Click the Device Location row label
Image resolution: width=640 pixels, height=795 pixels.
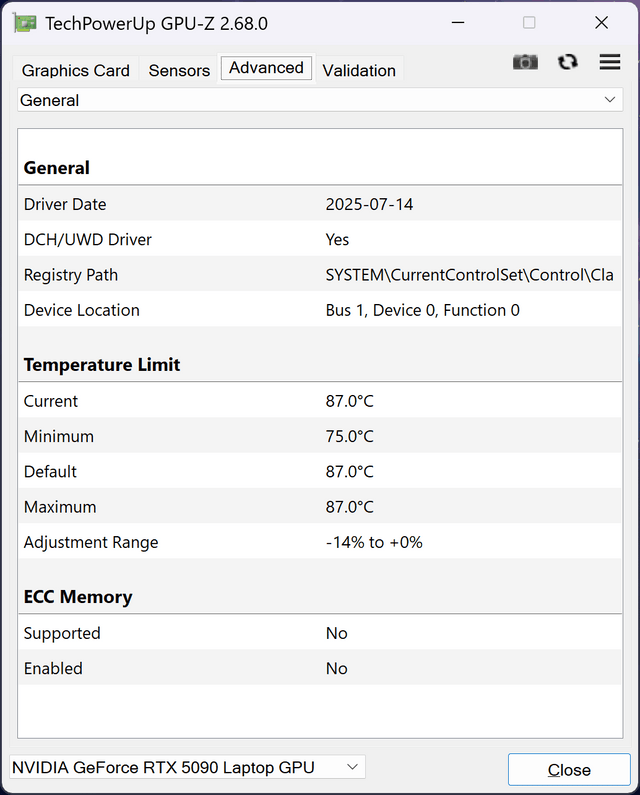point(82,310)
